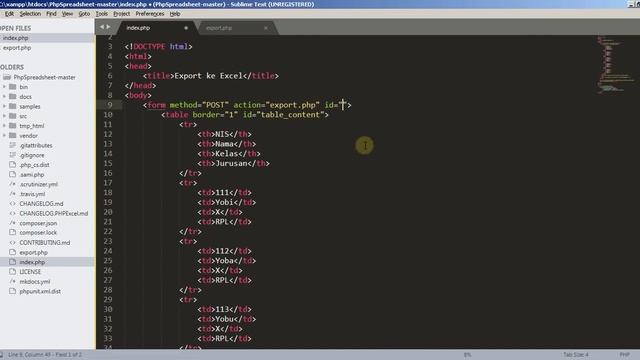The width and height of the screenshot is (640, 360).
Task: Click the bin folder icon
Action: [13, 87]
